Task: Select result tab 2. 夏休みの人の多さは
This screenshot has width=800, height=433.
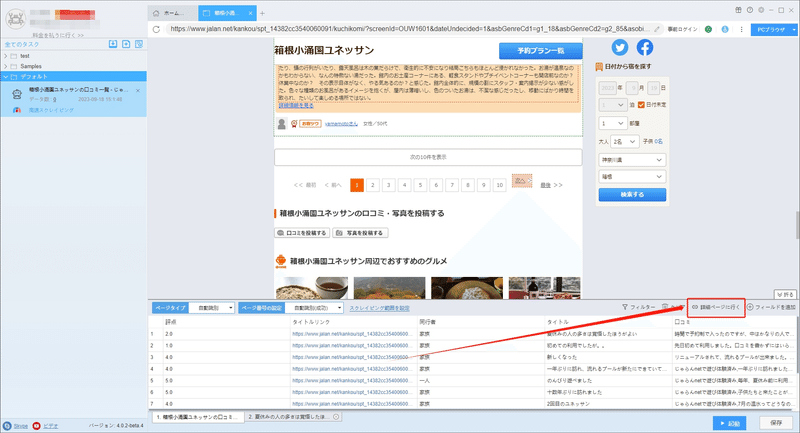Action: tap(293, 417)
